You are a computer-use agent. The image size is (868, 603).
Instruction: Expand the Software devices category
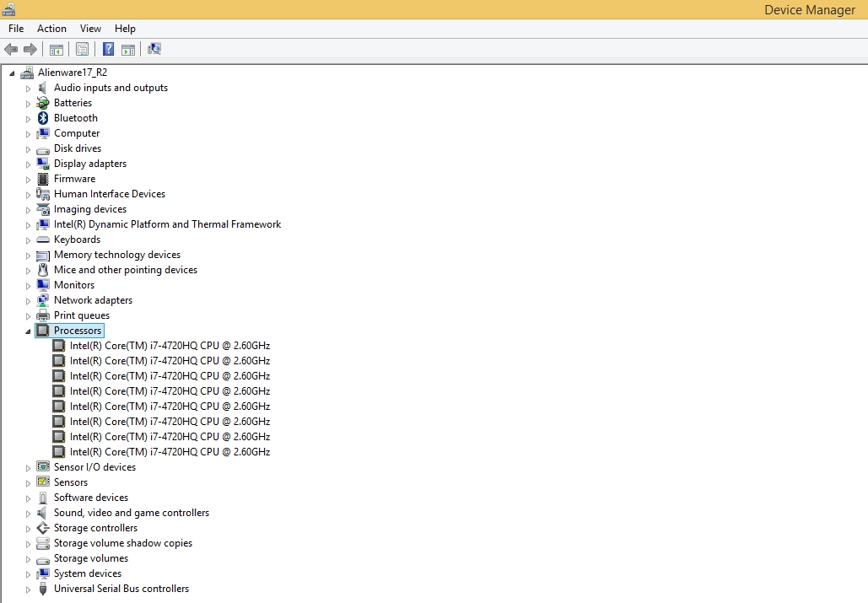tap(28, 498)
